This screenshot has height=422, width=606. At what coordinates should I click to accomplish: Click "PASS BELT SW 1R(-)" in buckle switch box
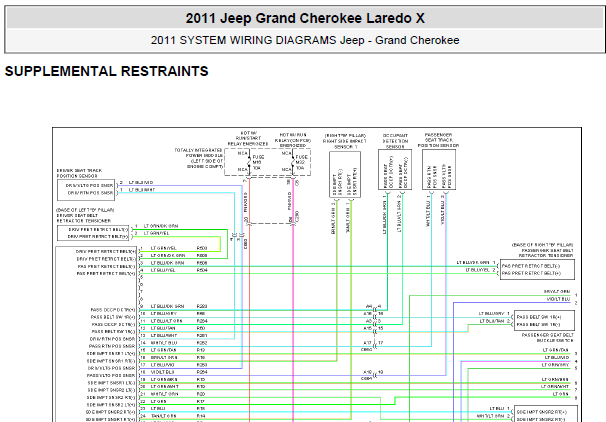point(538,325)
